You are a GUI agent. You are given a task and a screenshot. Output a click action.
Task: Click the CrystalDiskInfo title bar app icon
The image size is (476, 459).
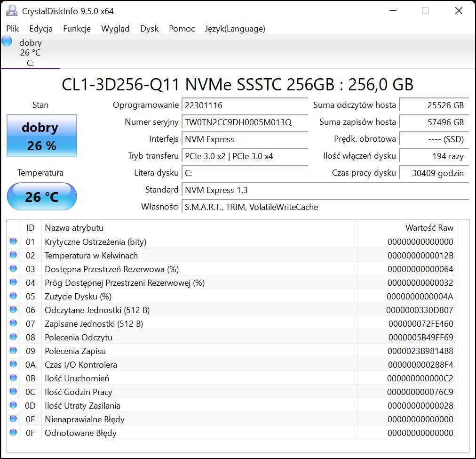click(12, 11)
